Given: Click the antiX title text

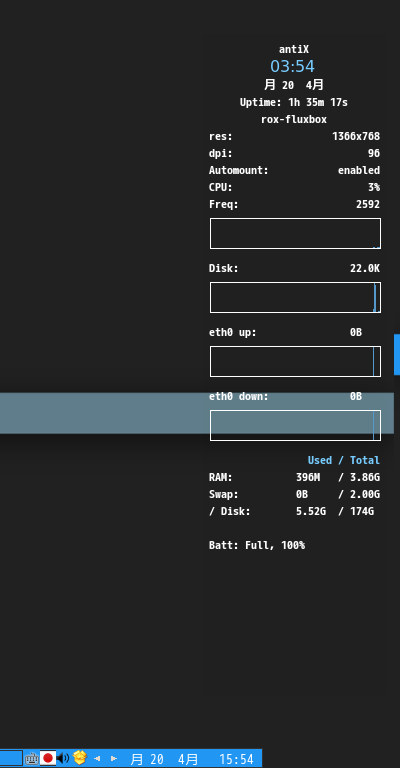Looking at the screenshot, I should 294,49.
